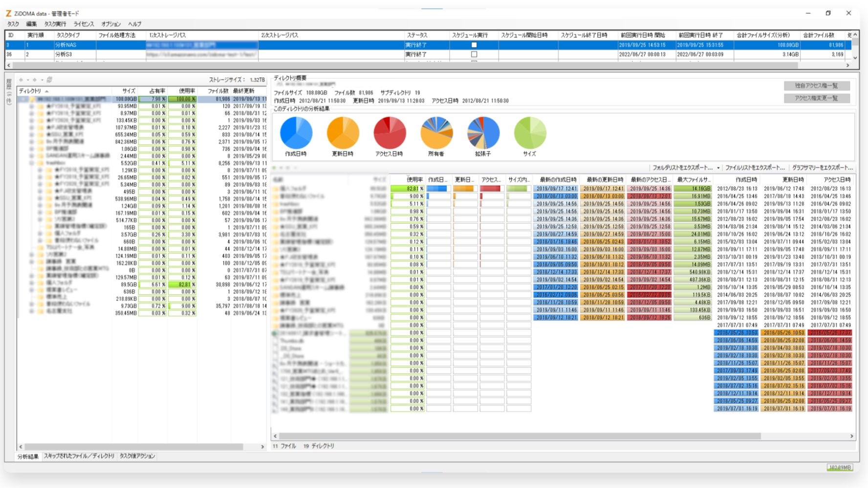Image resolution: width=868 pixels, height=488 pixels.
Task: Switch to スキップされたファイル/ディレクトリ tab
Action: click(x=79, y=456)
